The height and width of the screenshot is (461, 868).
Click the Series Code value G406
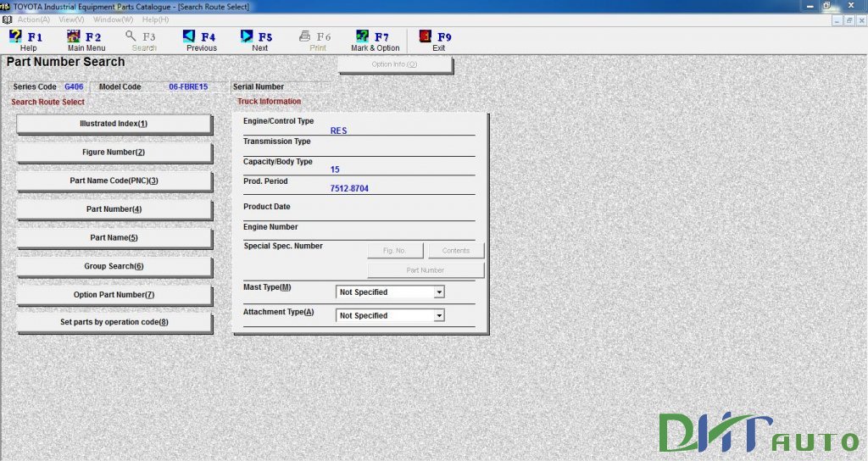(x=74, y=87)
